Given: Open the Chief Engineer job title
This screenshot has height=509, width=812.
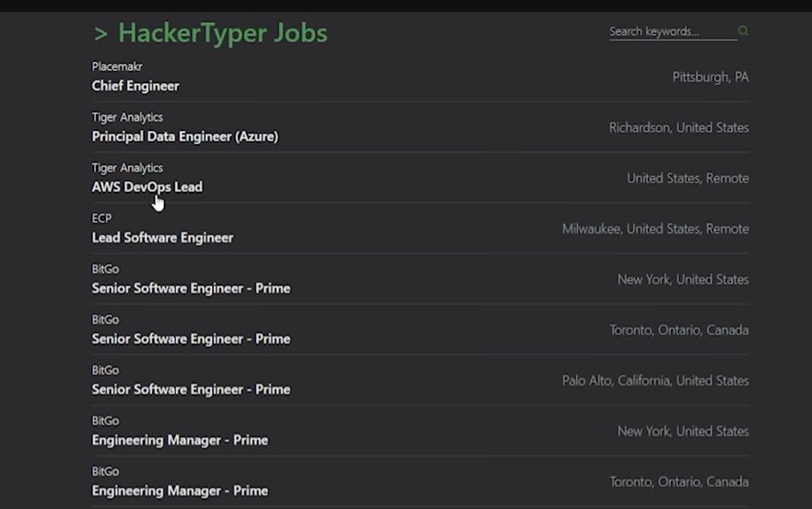Looking at the screenshot, I should [135, 86].
